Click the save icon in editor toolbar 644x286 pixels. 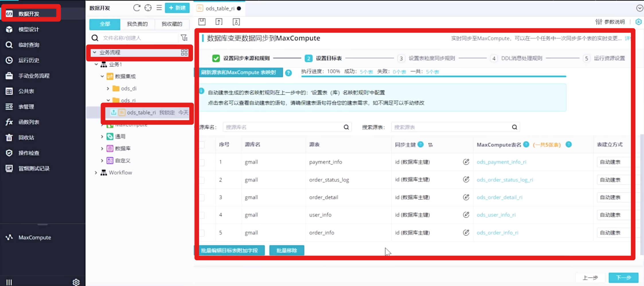click(202, 22)
